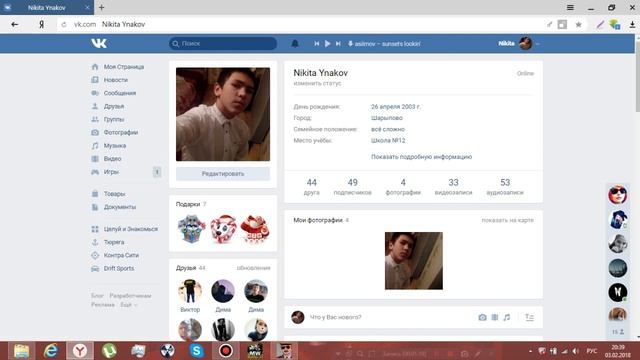Open the notifications bell
The image size is (640, 360).
pyautogui.click(x=295, y=43)
